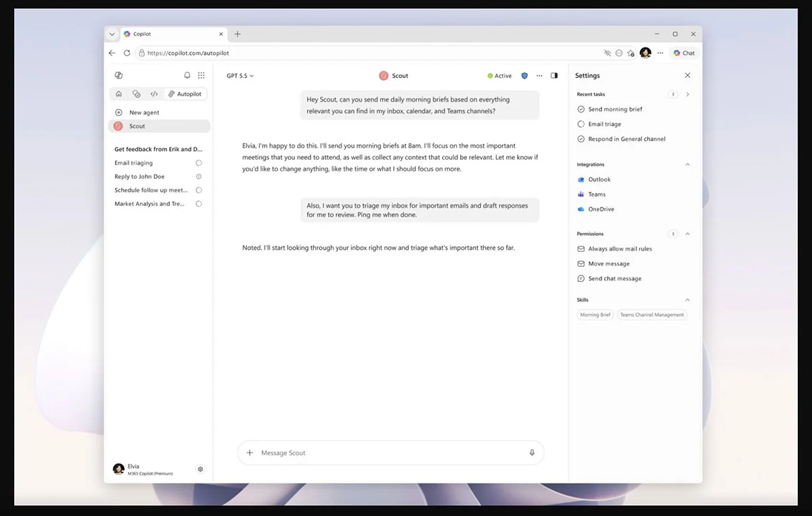
Task: Click the Scout agent avatar in header
Action: (x=384, y=76)
